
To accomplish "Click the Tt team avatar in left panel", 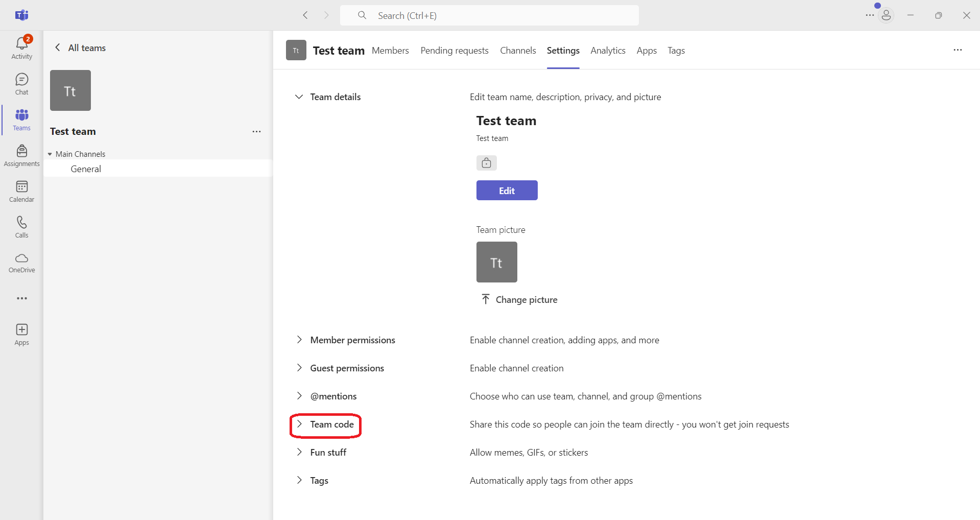I will [x=70, y=90].
